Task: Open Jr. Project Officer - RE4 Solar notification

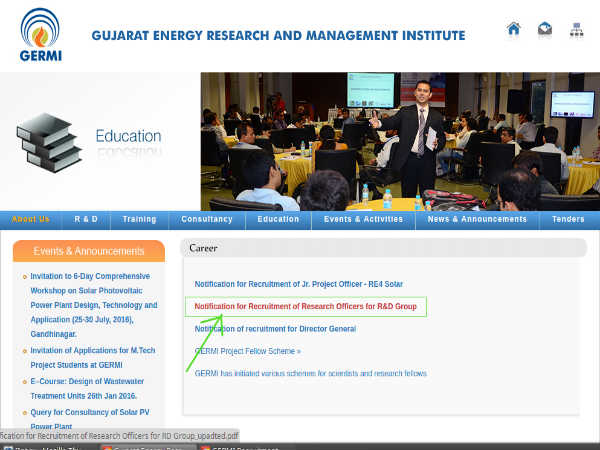Action: point(298,284)
